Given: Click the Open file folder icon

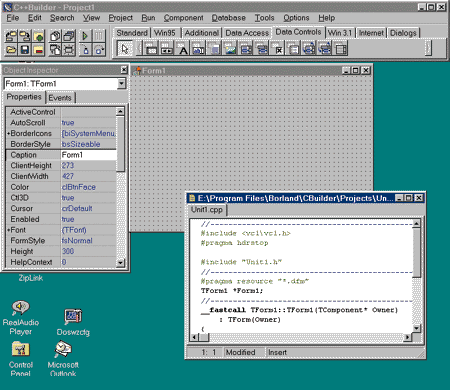Looking at the screenshot, I should (x=11, y=49).
